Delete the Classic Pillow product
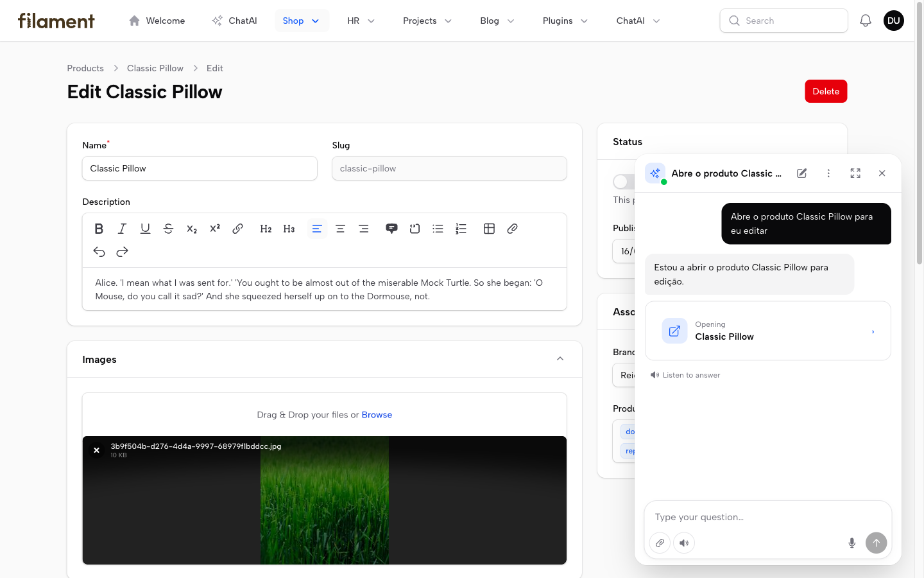This screenshot has height=578, width=924. pos(826,91)
